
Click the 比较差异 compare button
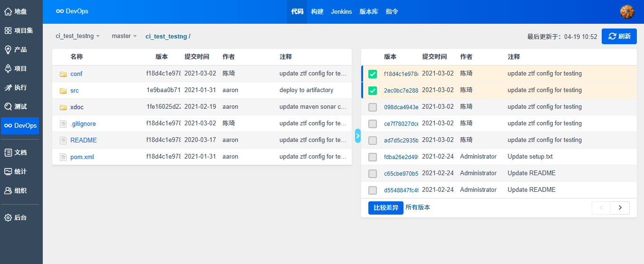(385, 208)
